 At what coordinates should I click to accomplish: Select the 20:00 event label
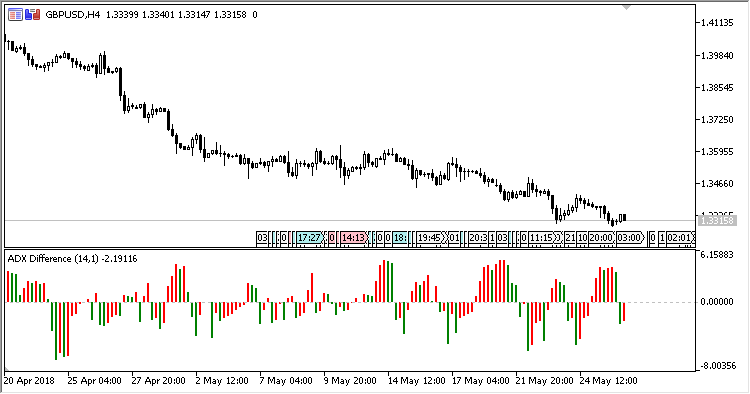[x=601, y=238]
